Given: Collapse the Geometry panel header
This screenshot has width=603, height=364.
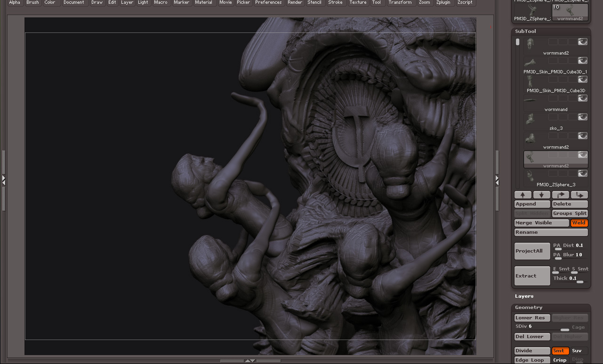Looking at the screenshot, I should (x=529, y=308).
